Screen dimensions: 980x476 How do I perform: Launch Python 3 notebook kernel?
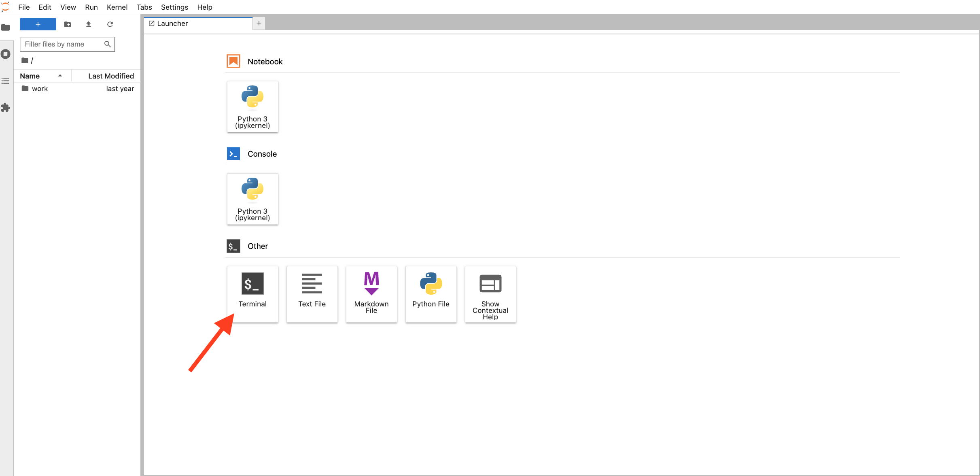pos(252,106)
